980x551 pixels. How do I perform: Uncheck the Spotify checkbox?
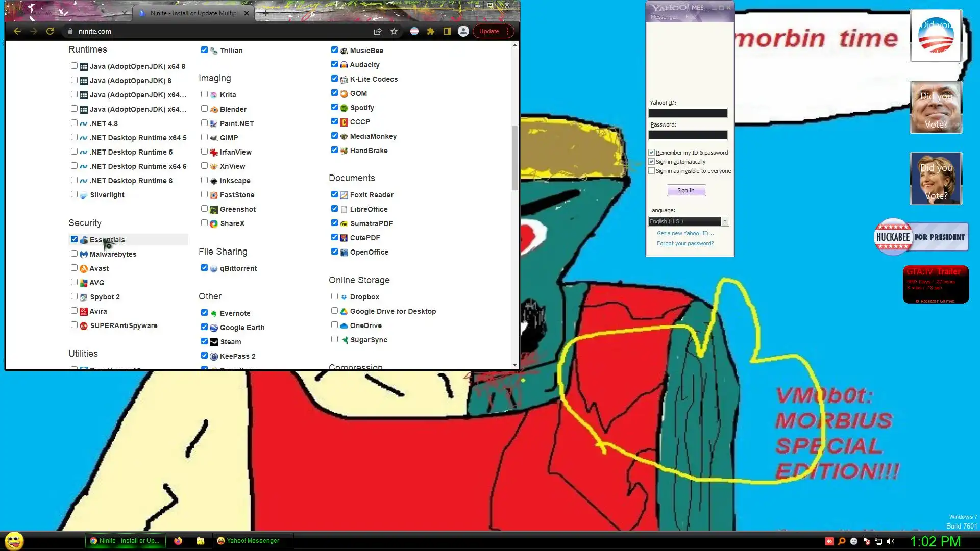tap(335, 107)
